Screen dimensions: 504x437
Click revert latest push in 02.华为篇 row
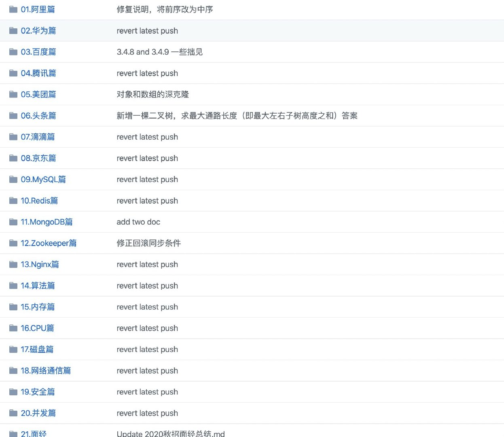(147, 31)
